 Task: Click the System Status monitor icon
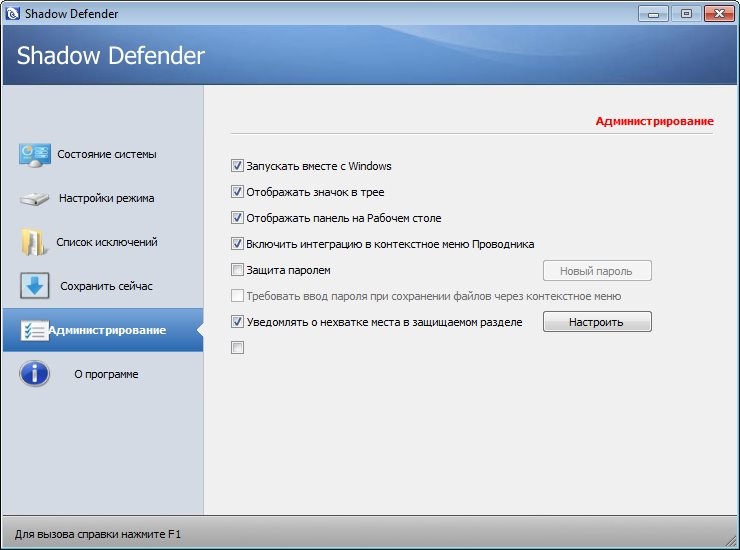coord(35,154)
